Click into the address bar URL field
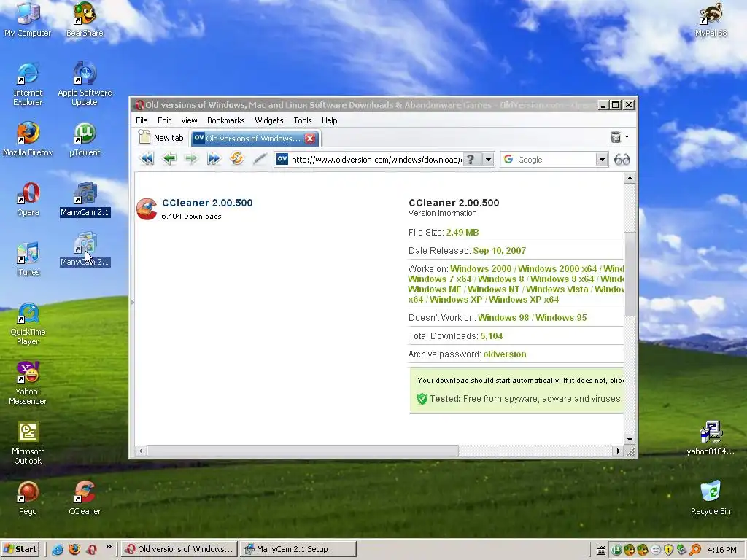Viewport: 747px width, 560px height. point(376,160)
